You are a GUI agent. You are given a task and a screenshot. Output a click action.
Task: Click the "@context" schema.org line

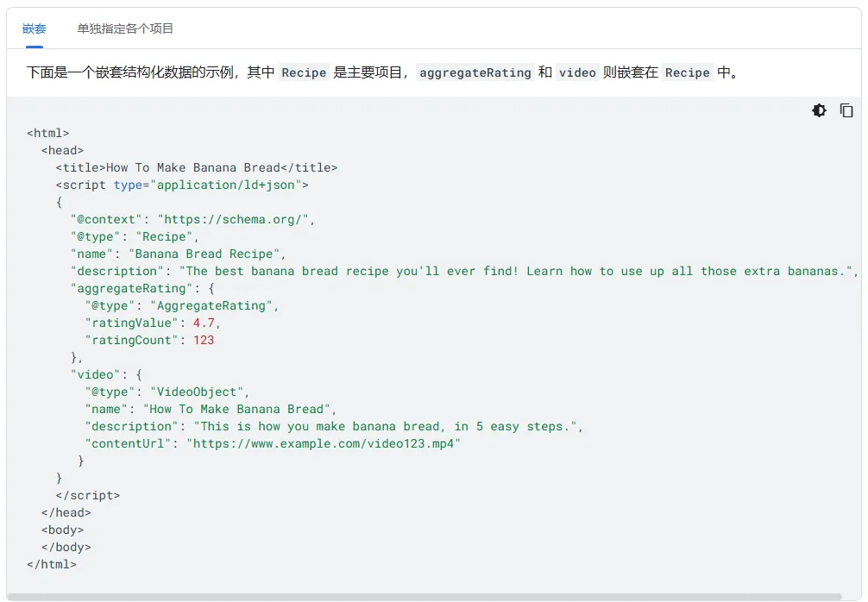click(x=192, y=220)
